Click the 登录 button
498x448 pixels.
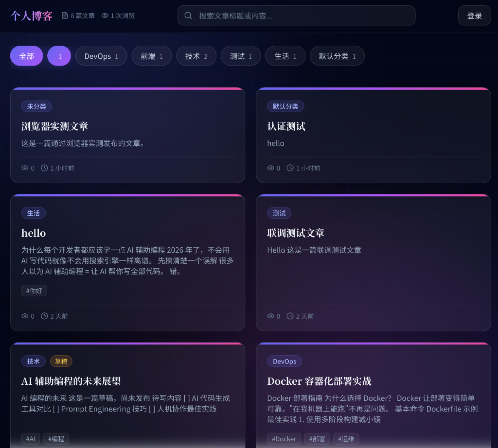click(474, 16)
